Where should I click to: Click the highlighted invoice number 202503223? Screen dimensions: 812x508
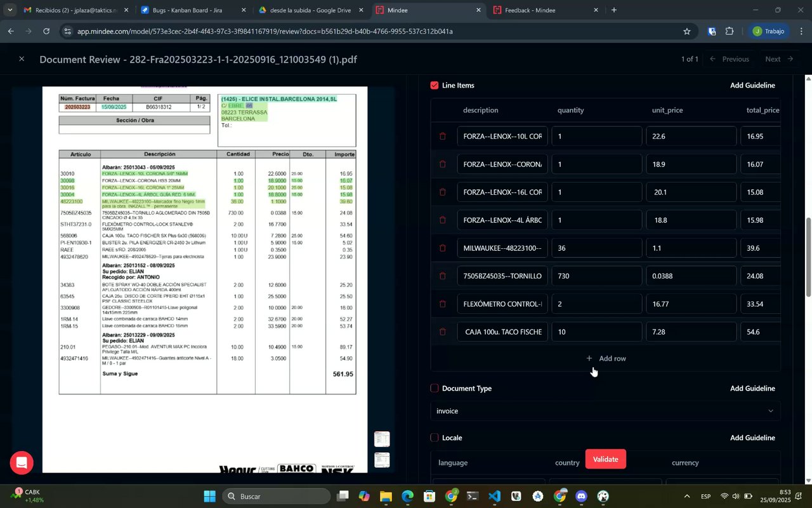[x=78, y=107]
